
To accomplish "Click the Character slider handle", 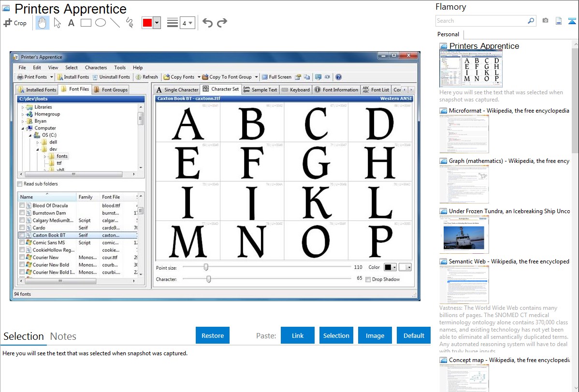I will click(x=209, y=279).
